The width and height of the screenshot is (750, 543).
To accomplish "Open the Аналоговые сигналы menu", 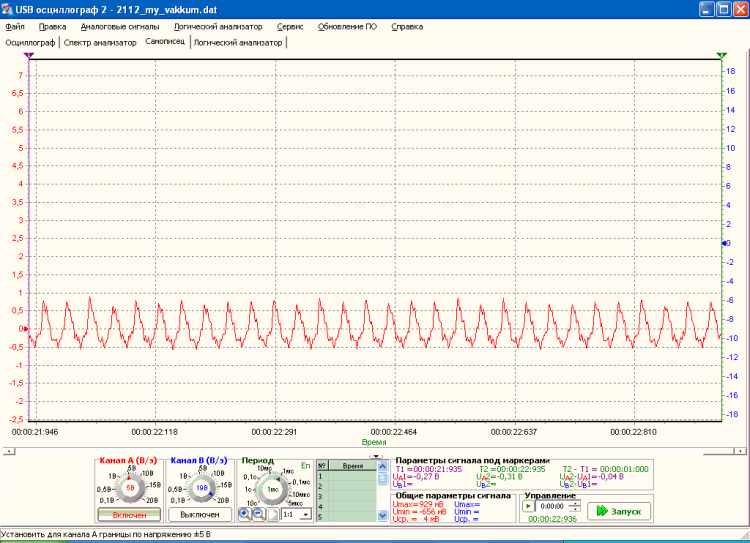I will click(120, 27).
